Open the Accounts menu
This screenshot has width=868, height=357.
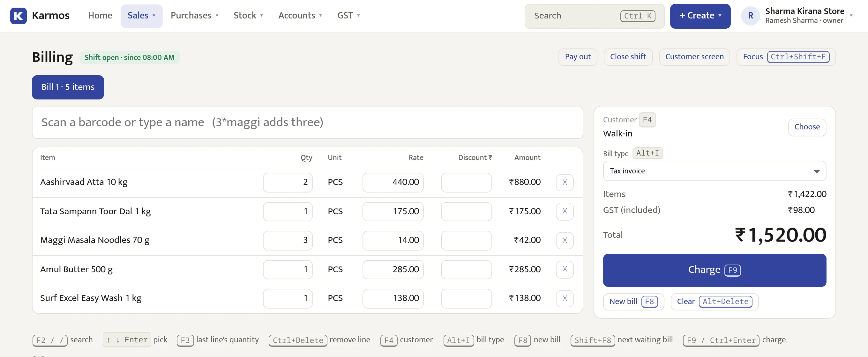click(x=300, y=16)
